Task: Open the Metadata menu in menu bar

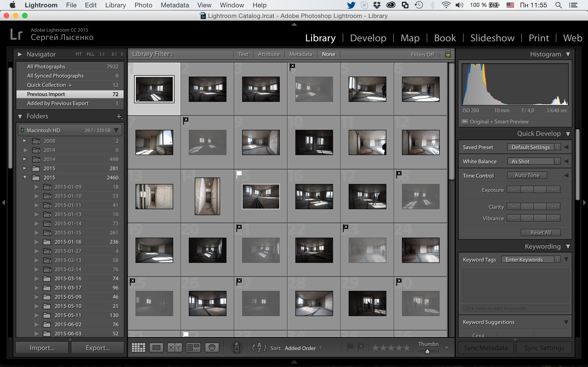Action: click(x=175, y=5)
